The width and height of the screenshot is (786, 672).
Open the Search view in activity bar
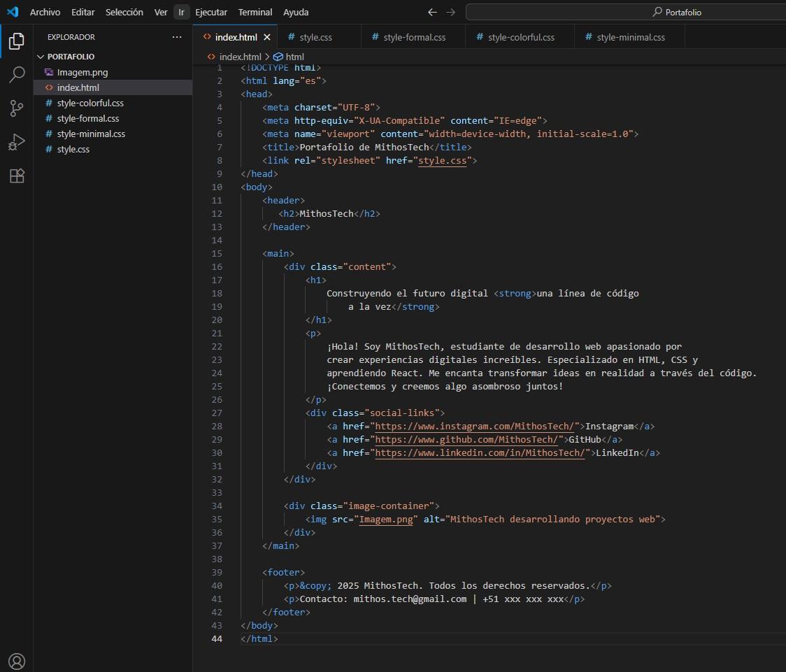(17, 75)
